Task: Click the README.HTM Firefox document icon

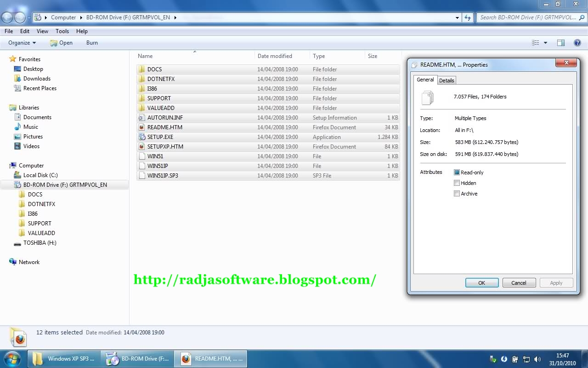Action: 142,127
